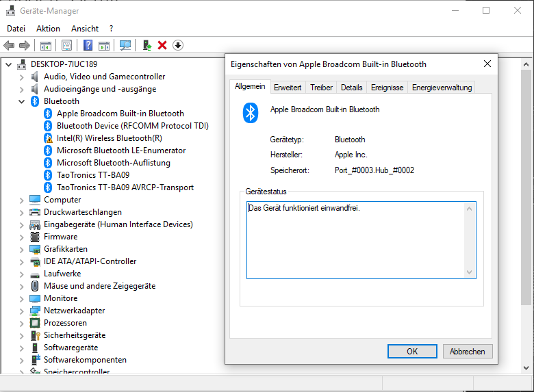Close the Eigenschaften properties dialog

(487, 64)
